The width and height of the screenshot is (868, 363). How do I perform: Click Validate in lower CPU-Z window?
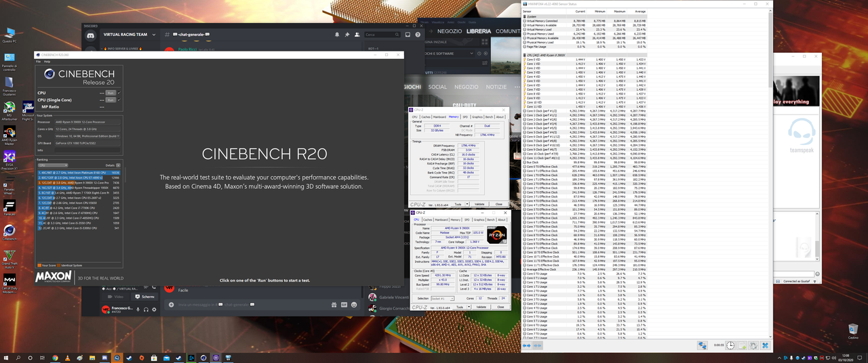[481, 307]
